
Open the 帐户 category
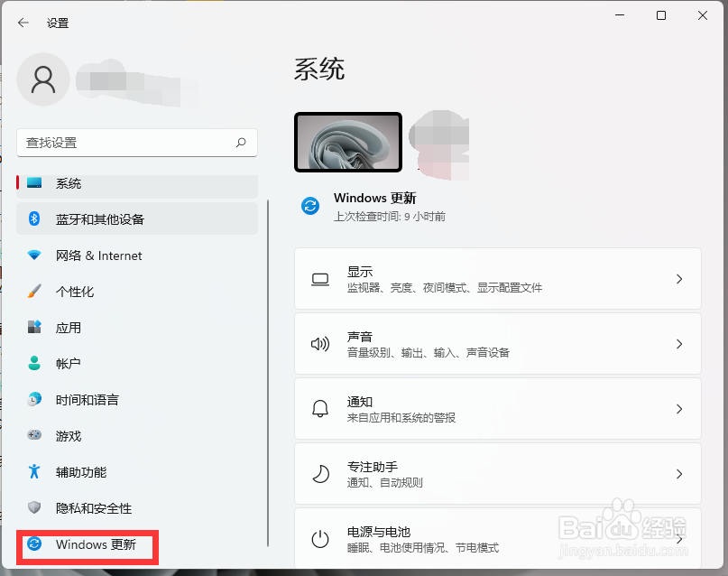pos(137,363)
